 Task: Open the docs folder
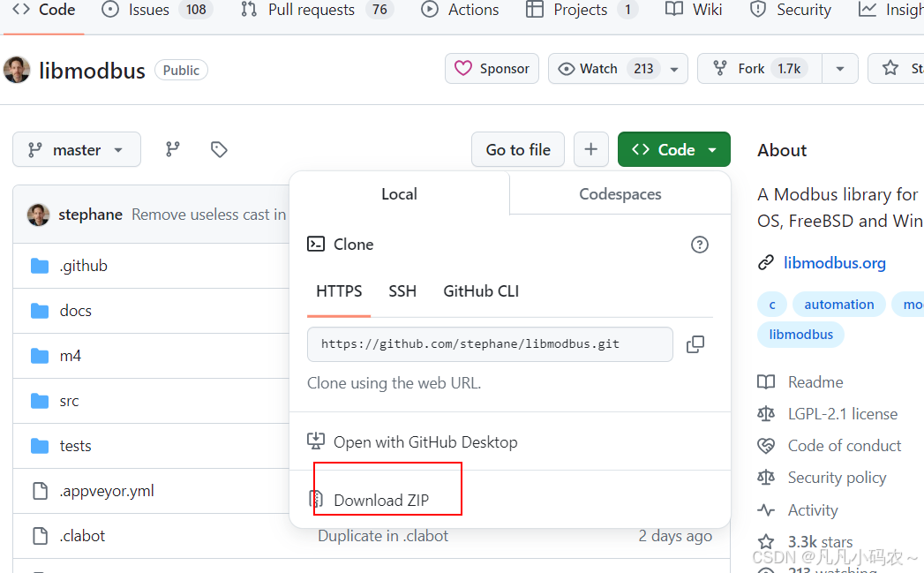pos(75,311)
